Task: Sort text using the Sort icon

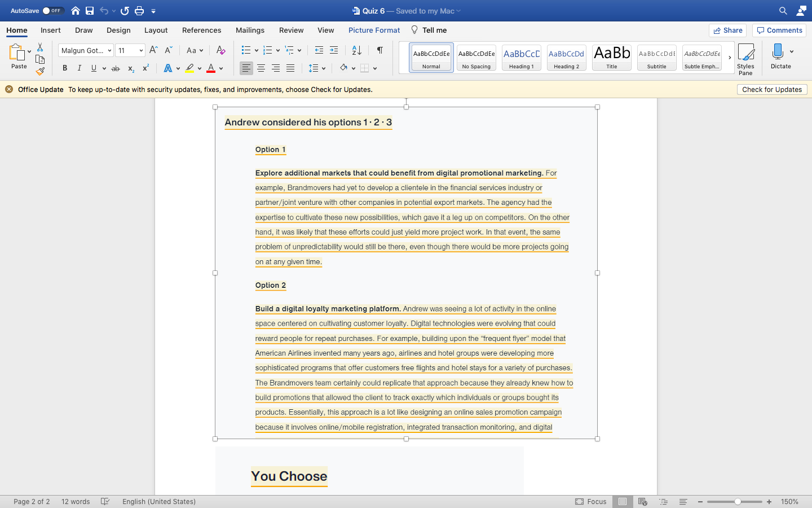Action: (356, 50)
